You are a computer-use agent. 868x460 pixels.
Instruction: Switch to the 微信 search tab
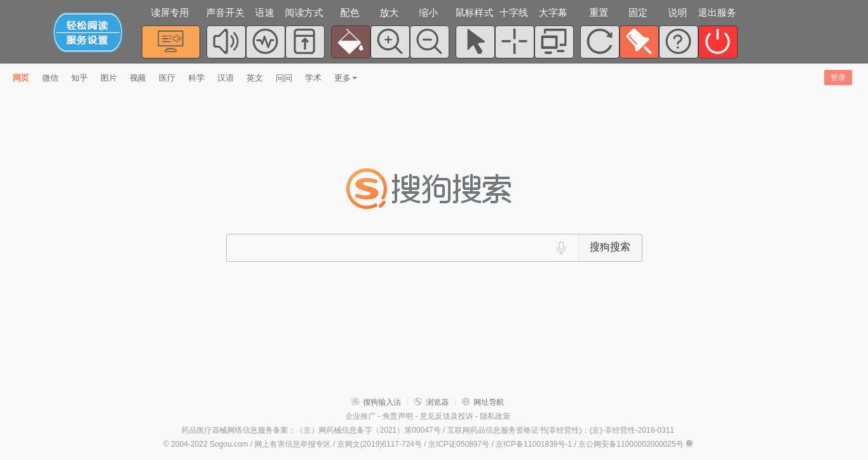pyautogui.click(x=50, y=78)
